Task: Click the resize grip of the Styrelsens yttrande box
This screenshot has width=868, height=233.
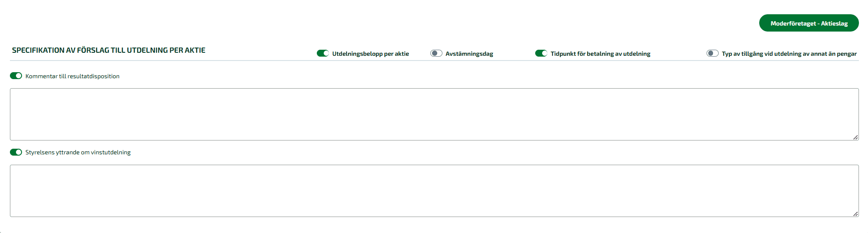Action: [855, 214]
